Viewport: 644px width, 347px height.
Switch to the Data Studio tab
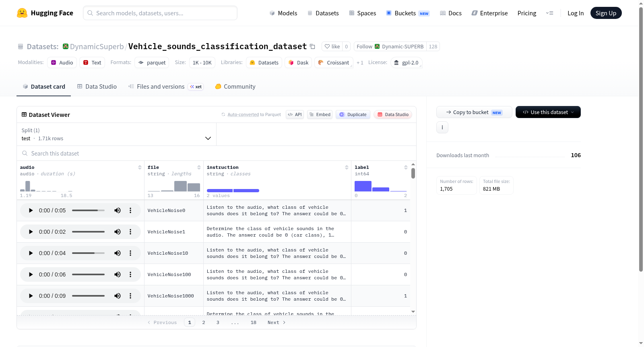click(x=97, y=86)
